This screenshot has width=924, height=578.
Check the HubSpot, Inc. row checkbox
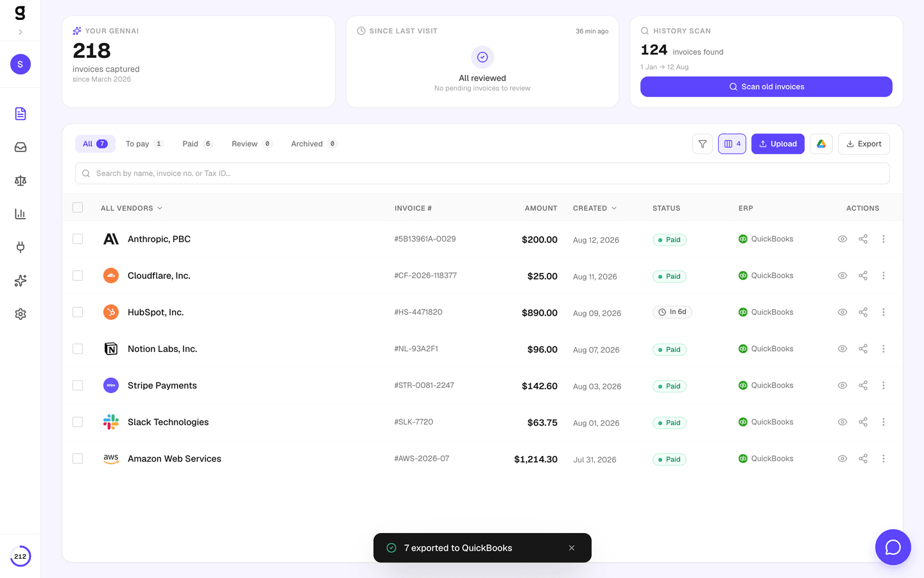click(x=78, y=312)
